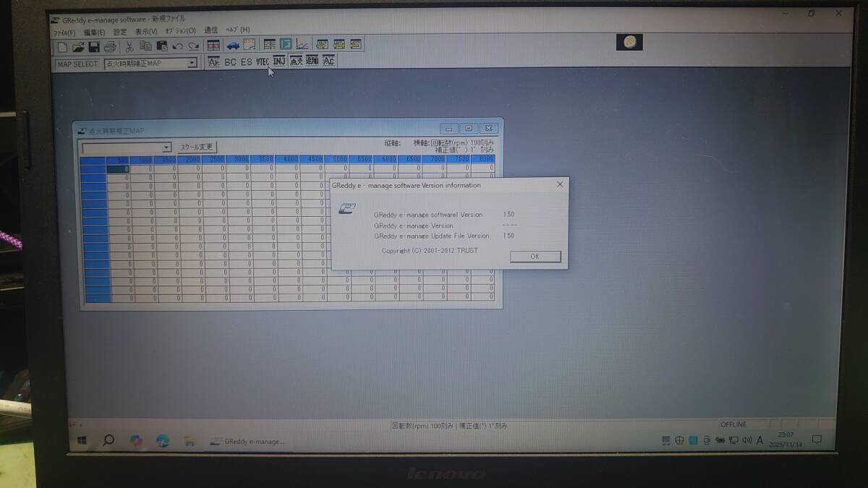Save file with floppy disk icon
868x488 pixels.
click(94, 46)
